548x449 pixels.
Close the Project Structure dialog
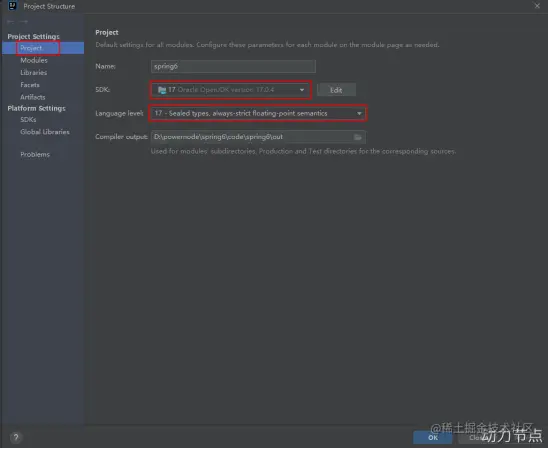click(x=538, y=6)
